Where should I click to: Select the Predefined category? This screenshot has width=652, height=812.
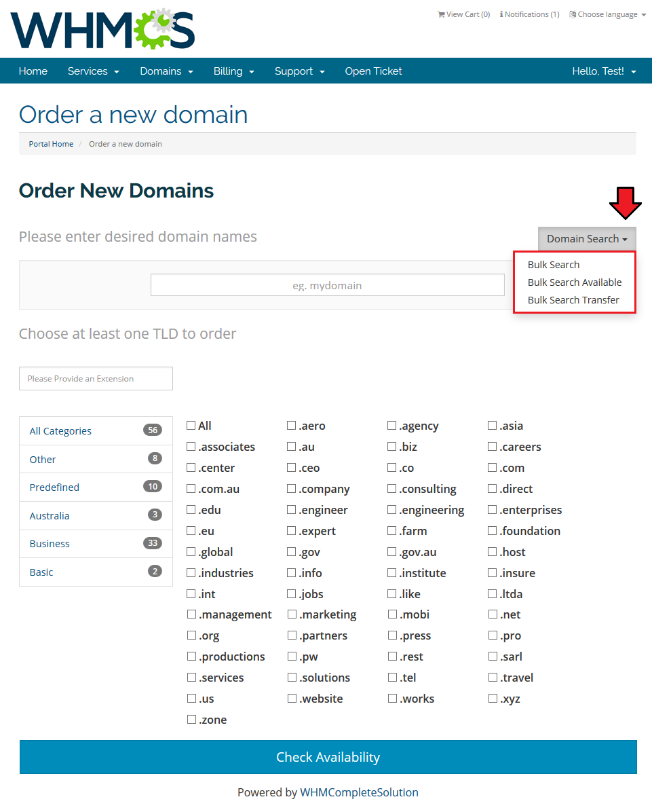tap(96, 487)
